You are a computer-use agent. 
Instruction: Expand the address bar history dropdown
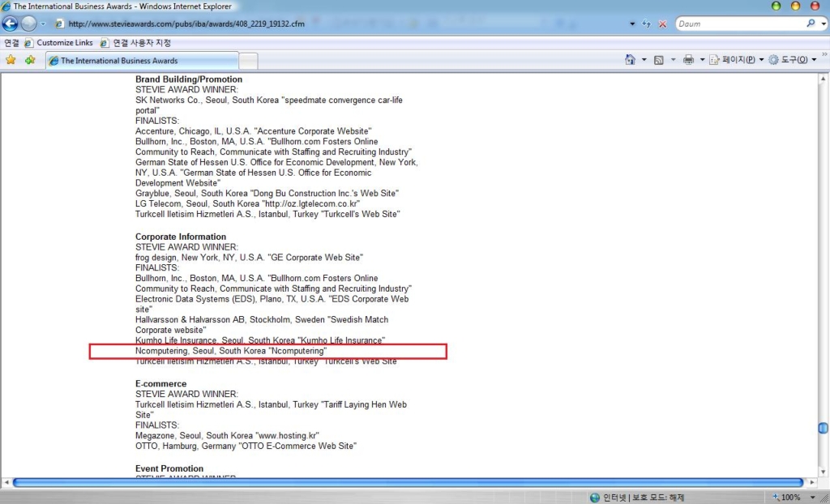pos(632,23)
